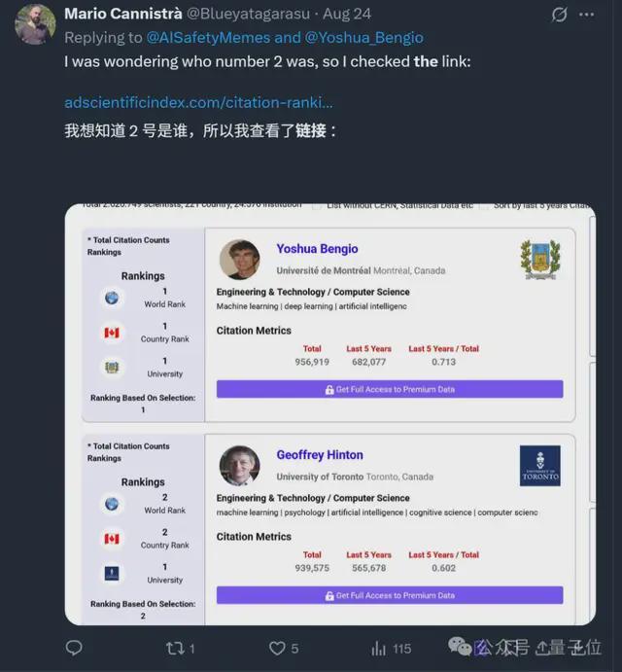This screenshot has height=672, width=622.
Task: Open the @AISafetyMemes mention link
Action: click(208, 38)
